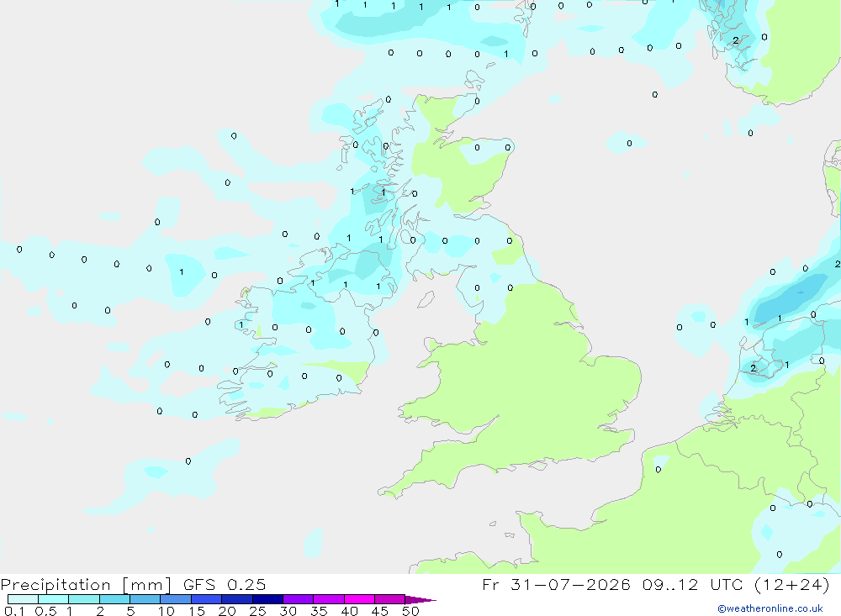Viewport: 841px width, 616px height.
Task: Click the "15" legend scale label
Action: pos(196,611)
